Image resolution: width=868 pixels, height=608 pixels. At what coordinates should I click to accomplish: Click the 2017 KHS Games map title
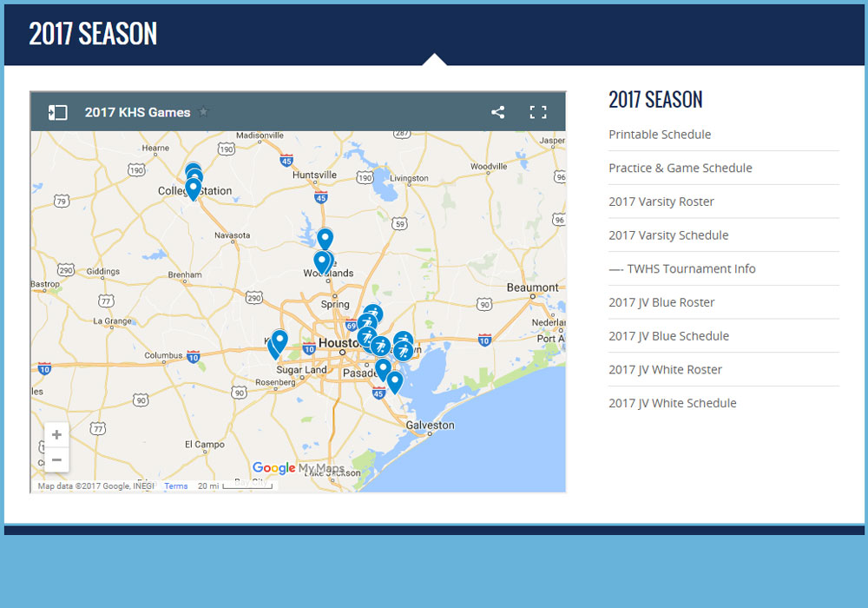pyautogui.click(x=137, y=112)
